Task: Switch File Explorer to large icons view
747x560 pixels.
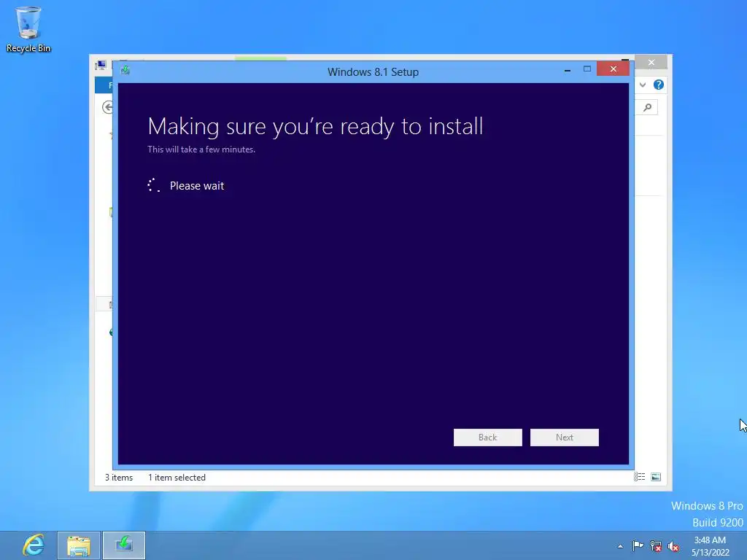Action: 656,477
